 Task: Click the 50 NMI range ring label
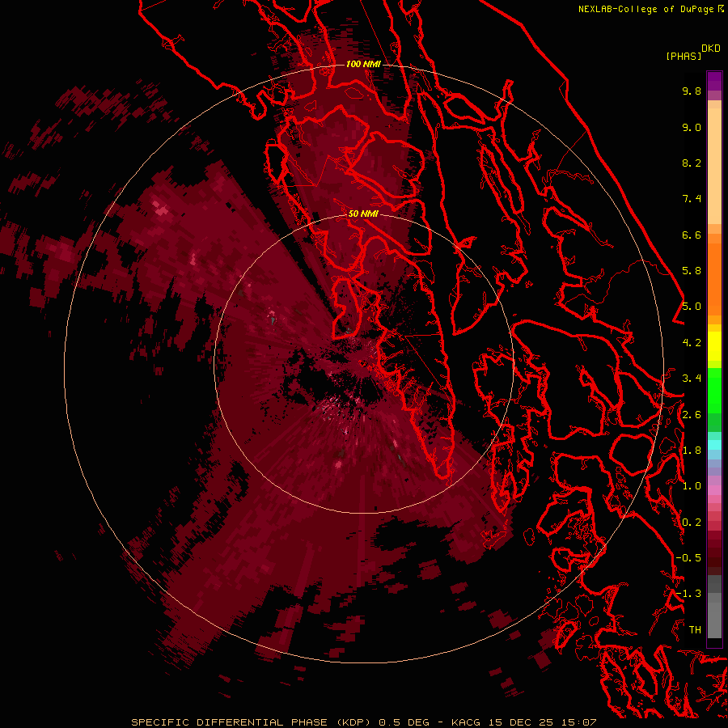click(363, 214)
